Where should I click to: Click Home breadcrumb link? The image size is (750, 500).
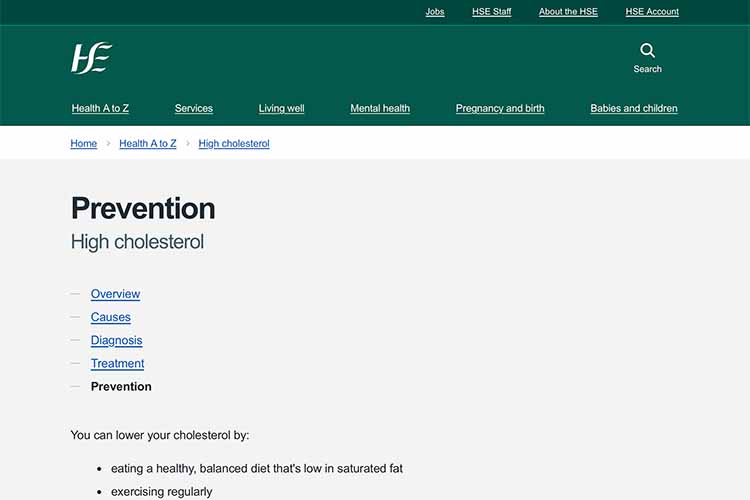(x=84, y=144)
